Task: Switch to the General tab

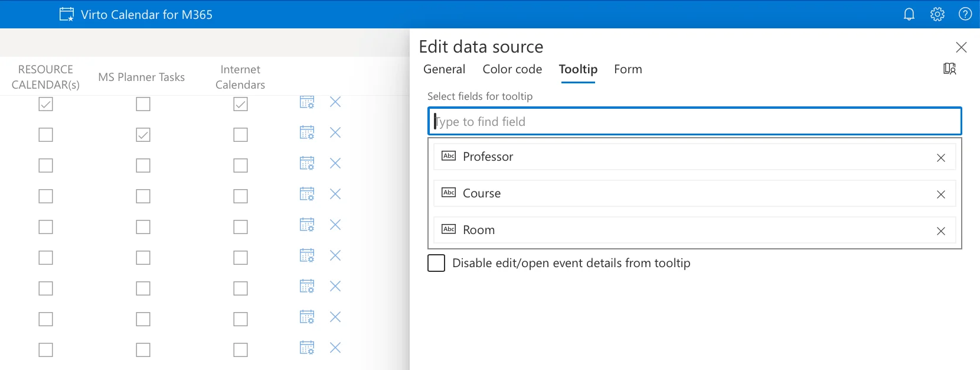Action: [x=444, y=69]
